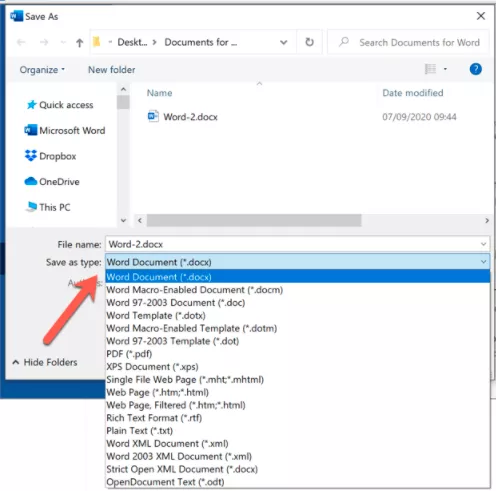The width and height of the screenshot is (496, 491).
Task: Expand the address bar history dropdown
Action: 283,42
